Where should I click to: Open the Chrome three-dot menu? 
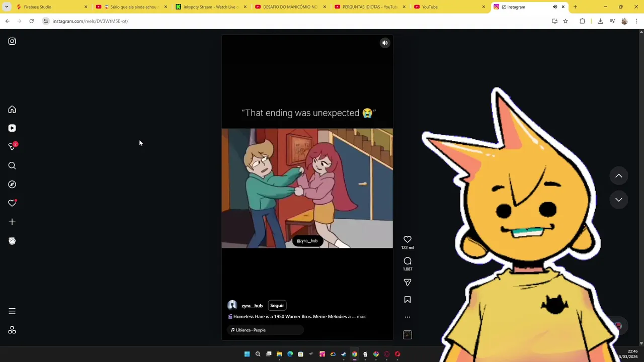click(636, 21)
